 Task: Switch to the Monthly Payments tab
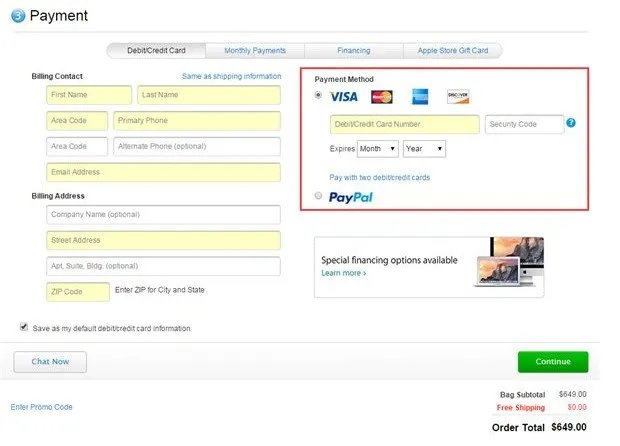pos(255,51)
